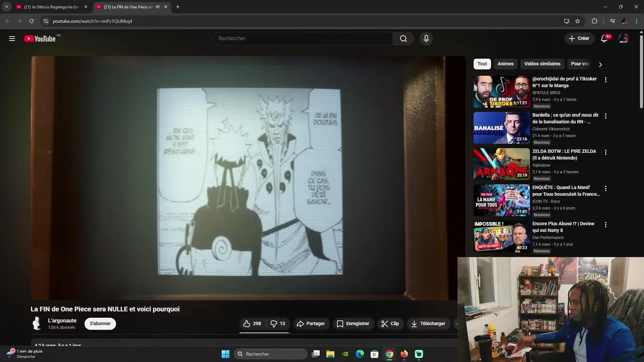Open the orochijidai TikTok video thumbnail
The width and height of the screenshot is (644, 362).
pyautogui.click(x=502, y=92)
